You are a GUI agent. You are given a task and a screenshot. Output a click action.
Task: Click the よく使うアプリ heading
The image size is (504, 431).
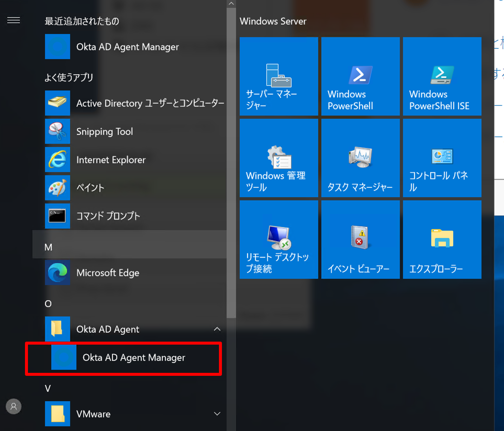point(69,78)
